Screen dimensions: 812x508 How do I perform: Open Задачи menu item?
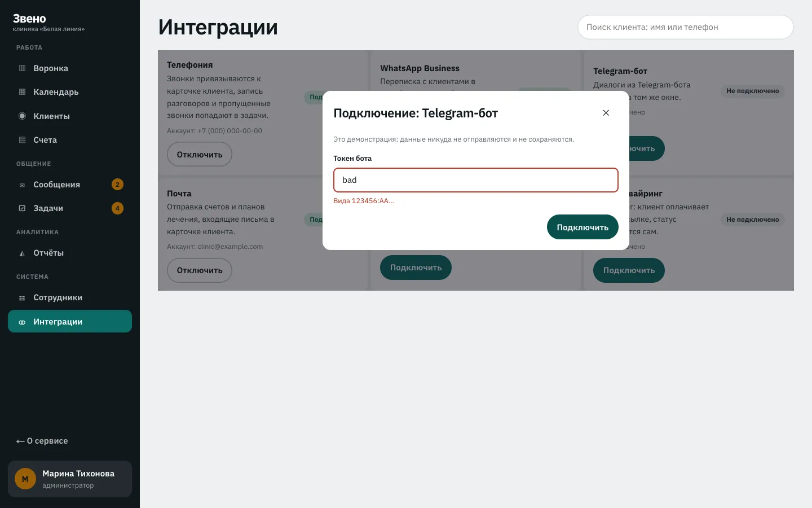click(x=70, y=208)
